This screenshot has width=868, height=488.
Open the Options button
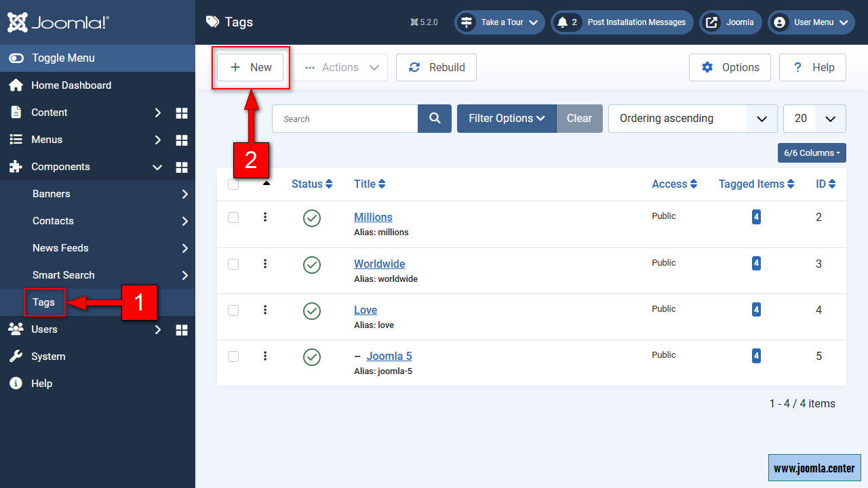point(730,68)
